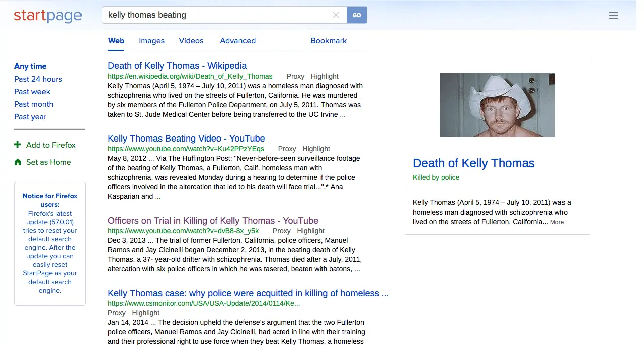
Task: Open Death of Kelly Thomas Wikipedia result
Action: pos(177,66)
